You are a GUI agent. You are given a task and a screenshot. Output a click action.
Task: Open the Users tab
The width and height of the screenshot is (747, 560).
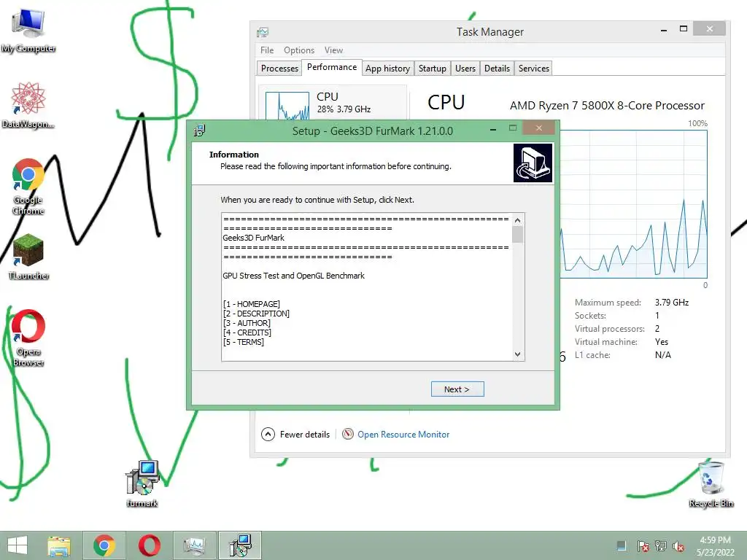465,68
